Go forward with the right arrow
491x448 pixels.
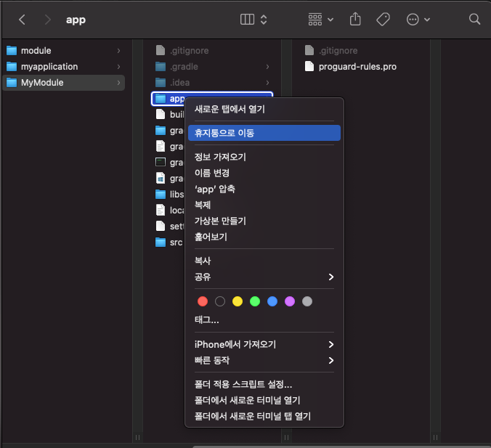(x=47, y=20)
